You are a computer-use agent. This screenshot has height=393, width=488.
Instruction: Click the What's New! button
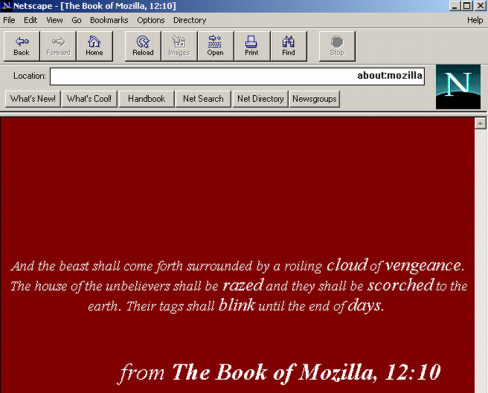pos(33,99)
